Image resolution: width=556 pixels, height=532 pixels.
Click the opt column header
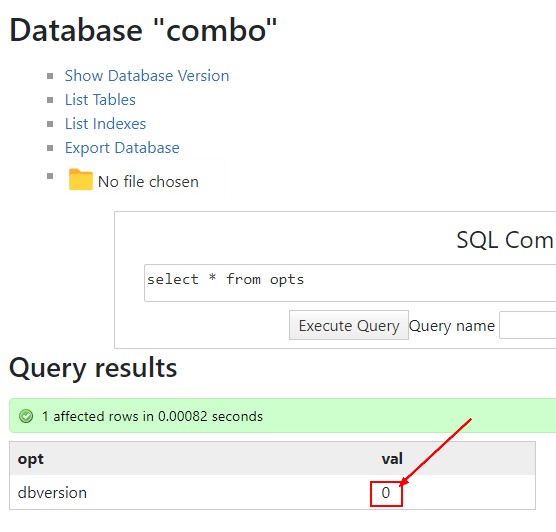pyautogui.click(x=30, y=459)
